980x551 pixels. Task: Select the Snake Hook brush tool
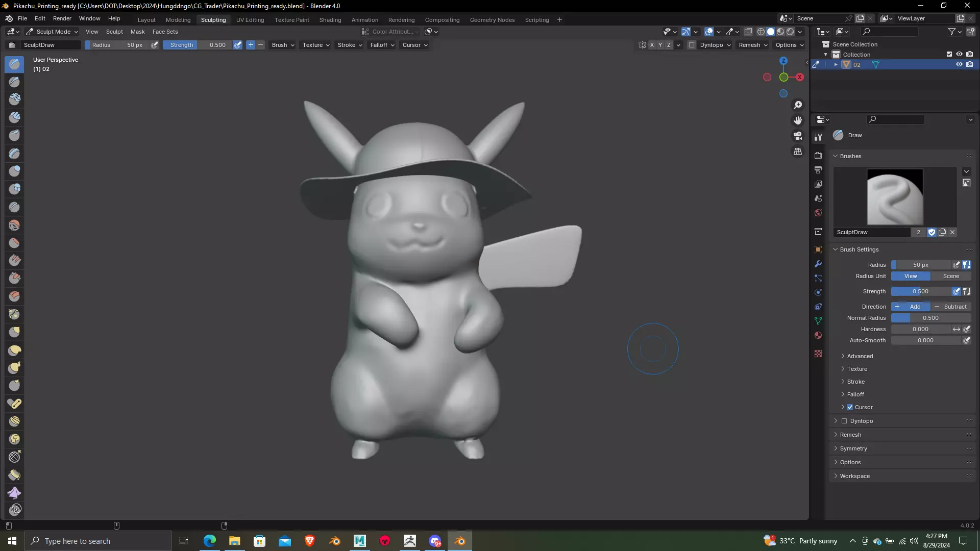pyautogui.click(x=14, y=368)
